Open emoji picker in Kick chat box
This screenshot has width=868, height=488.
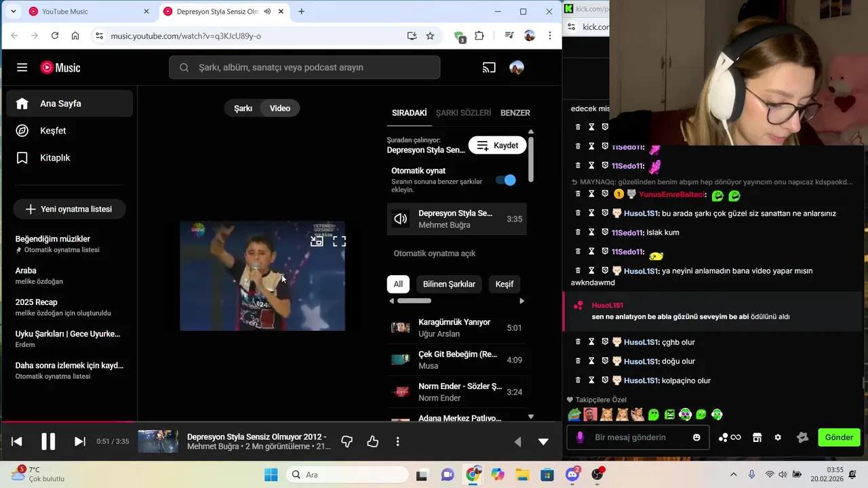[x=696, y=437]
